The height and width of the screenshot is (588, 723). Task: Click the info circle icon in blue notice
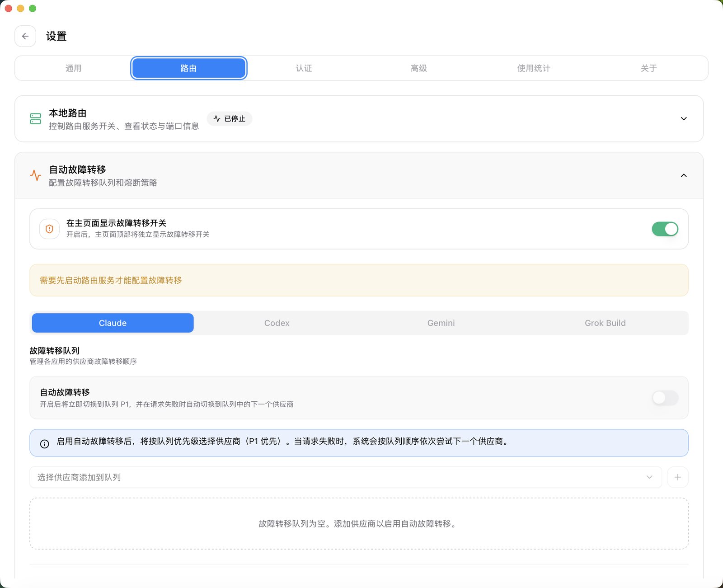point(44,444)
